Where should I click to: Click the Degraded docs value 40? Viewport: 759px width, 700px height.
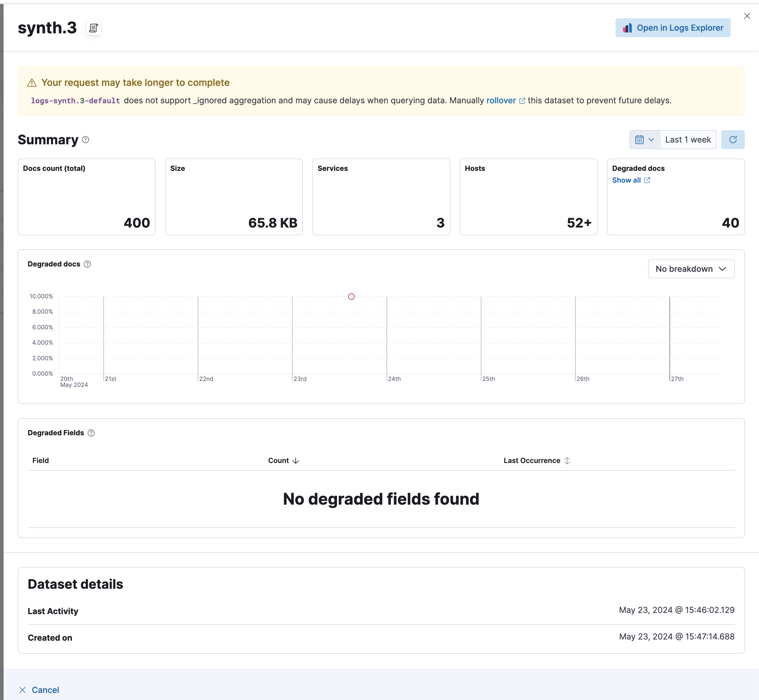(730, 223)
